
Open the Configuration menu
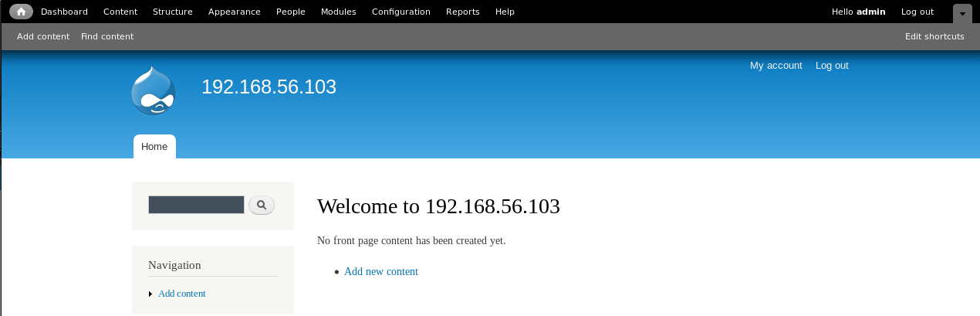(x=401, y=12)
